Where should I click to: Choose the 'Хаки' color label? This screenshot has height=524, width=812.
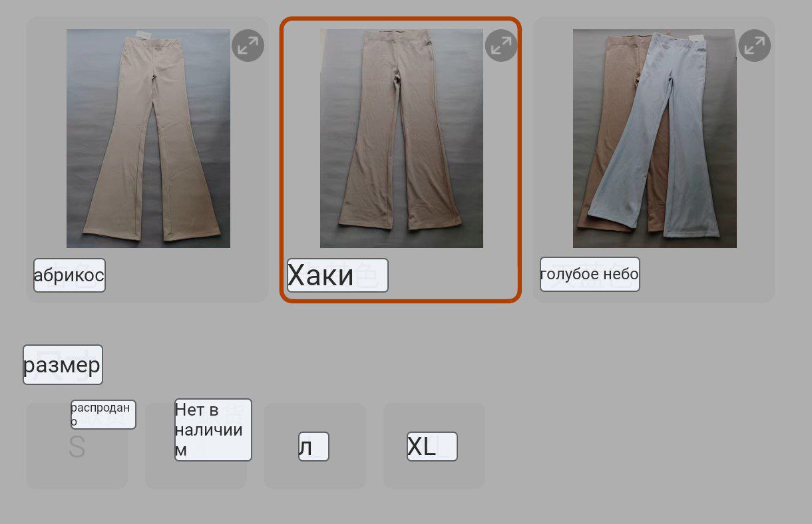coord(337,275)
